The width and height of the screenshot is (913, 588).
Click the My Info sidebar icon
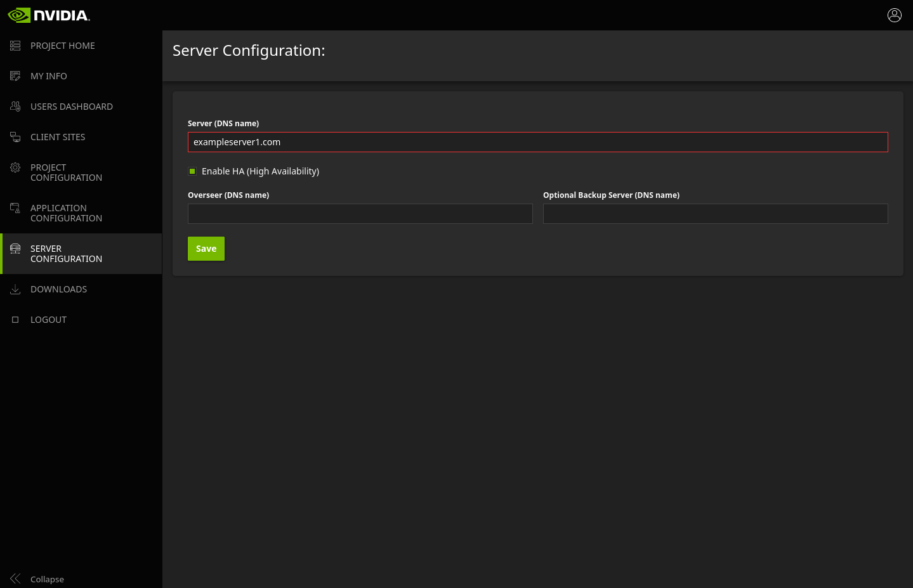15,76
